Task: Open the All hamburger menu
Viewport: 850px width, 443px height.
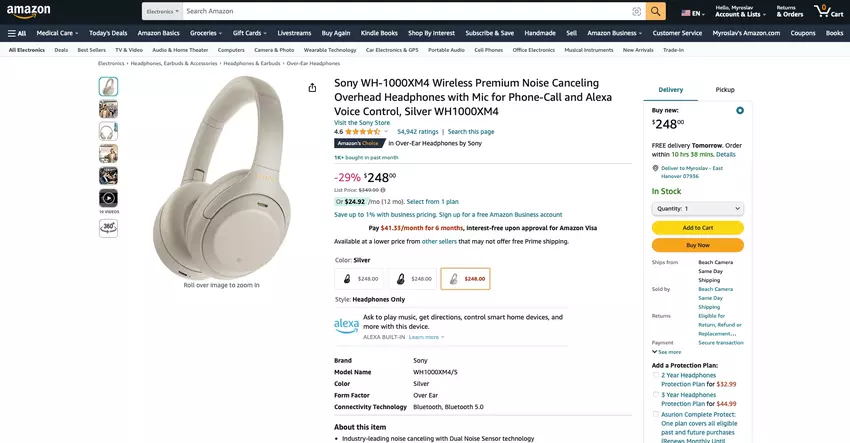Action: (17, 33)
